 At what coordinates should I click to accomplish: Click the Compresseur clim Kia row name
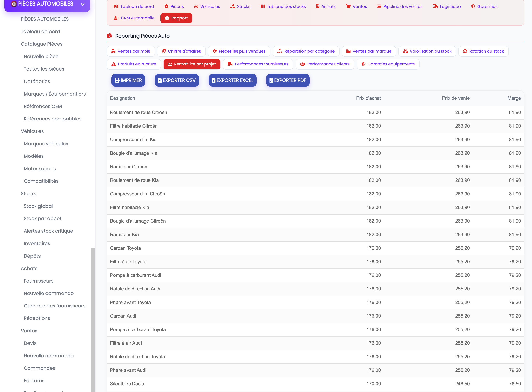[133, 140]
